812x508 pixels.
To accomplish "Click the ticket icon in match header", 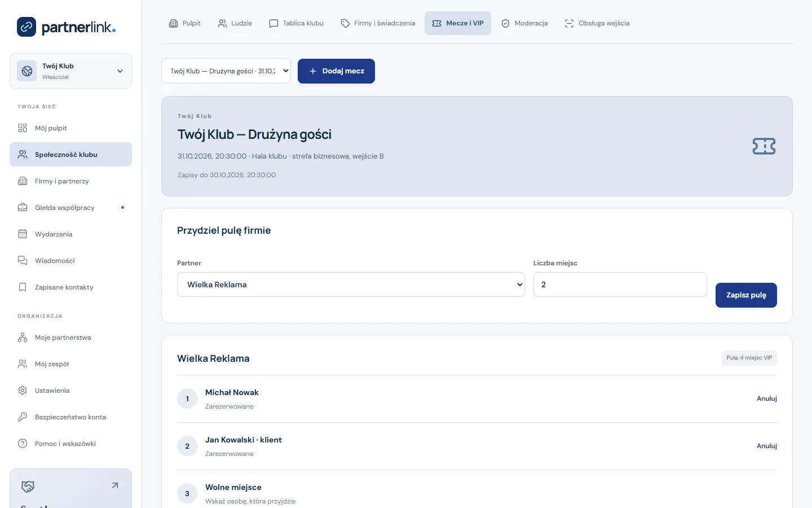I will (x=764, y=146).
